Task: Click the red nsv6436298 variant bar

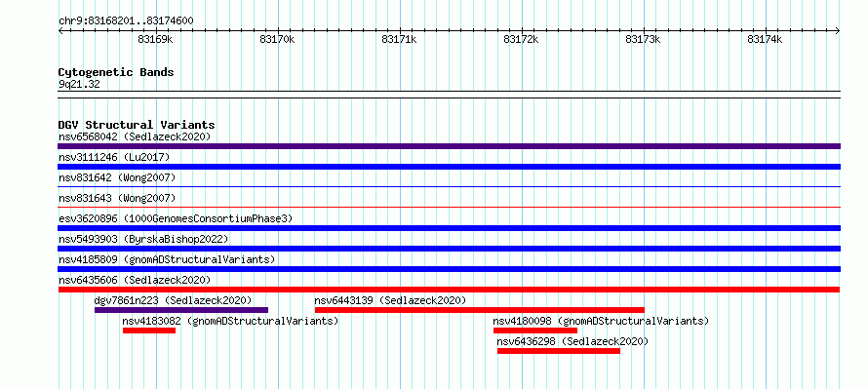Action: click(559, 351)
